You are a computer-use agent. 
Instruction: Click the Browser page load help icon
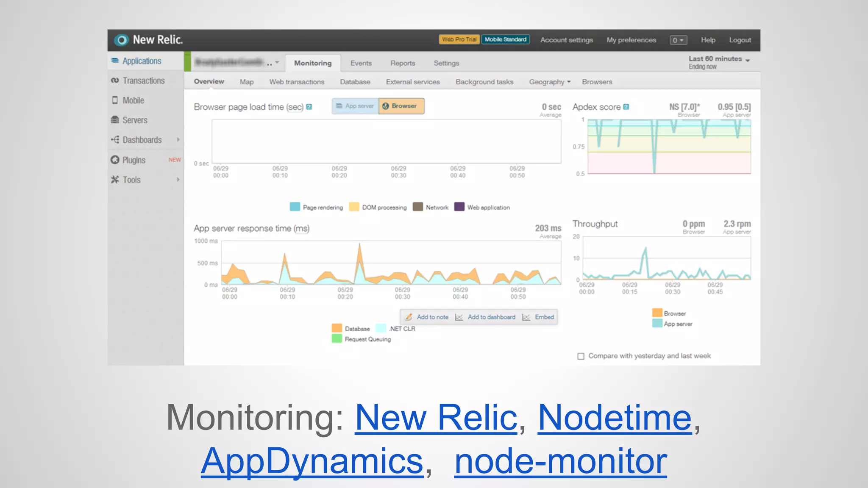(x=309, y=107)
